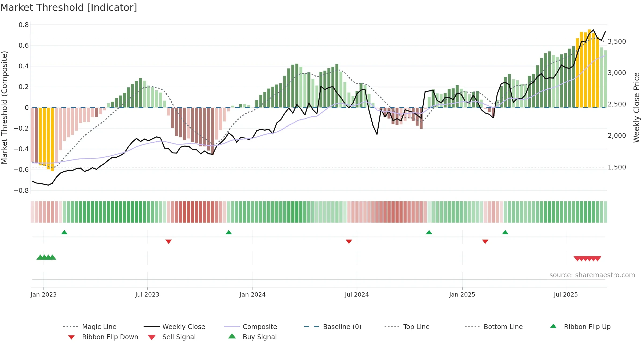Click the Jan 2023 x-axis label
This screenshot has height=362, width=644.
(x=44, y=294)
